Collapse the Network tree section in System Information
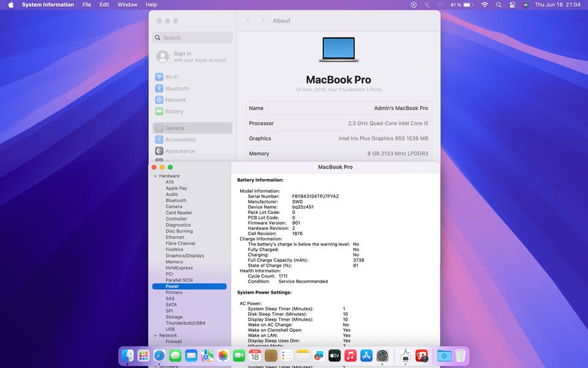The width and height of the screenshot is (588, 368). pos(156,335)
